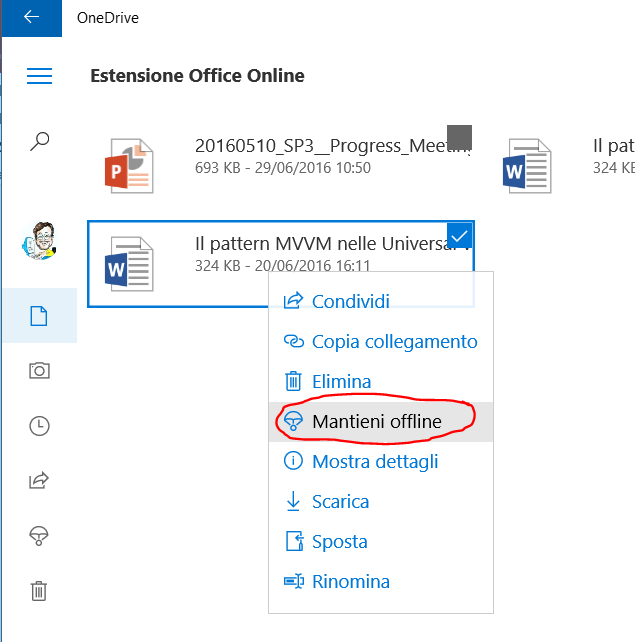The image size is (635, 642).
Task: Select Copia collegamento menu entry
Action: (394, 341)
